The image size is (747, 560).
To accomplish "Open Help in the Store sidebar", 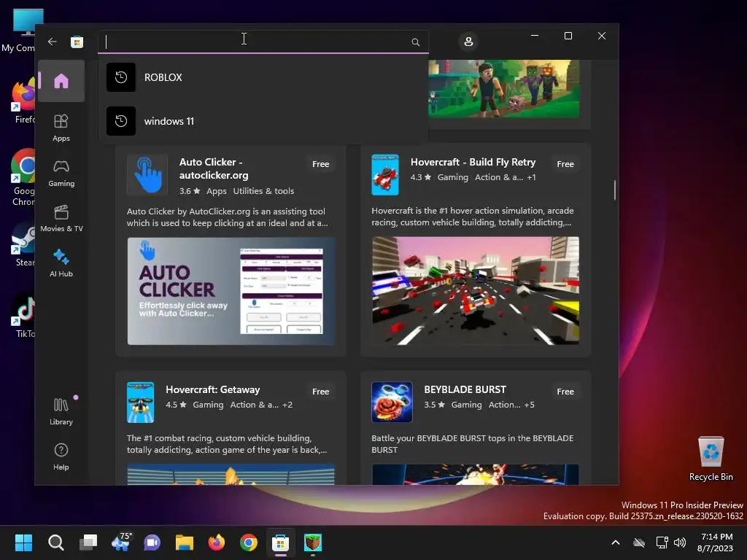I will click(x=61, y=456).
